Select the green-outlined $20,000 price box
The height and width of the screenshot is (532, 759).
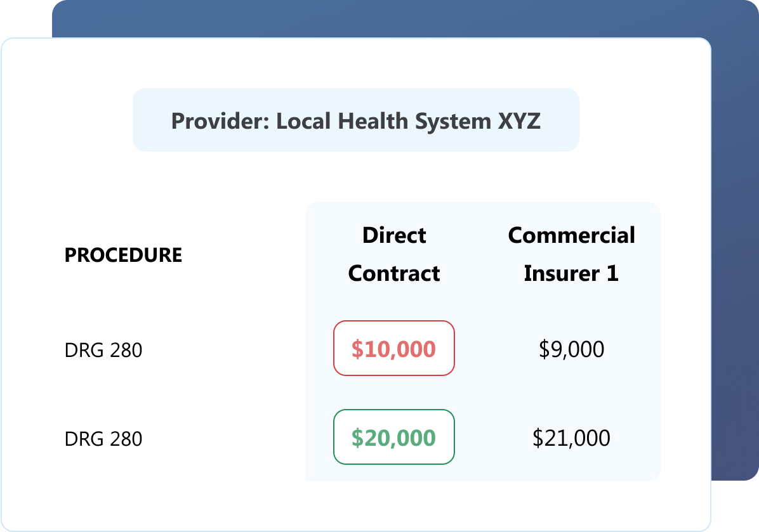point(394,438)
